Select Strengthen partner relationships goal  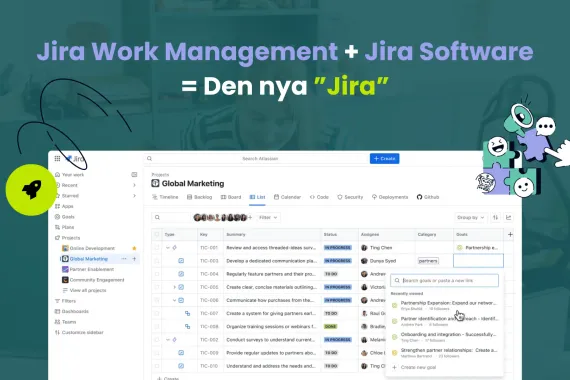click(x=444, y=353)
